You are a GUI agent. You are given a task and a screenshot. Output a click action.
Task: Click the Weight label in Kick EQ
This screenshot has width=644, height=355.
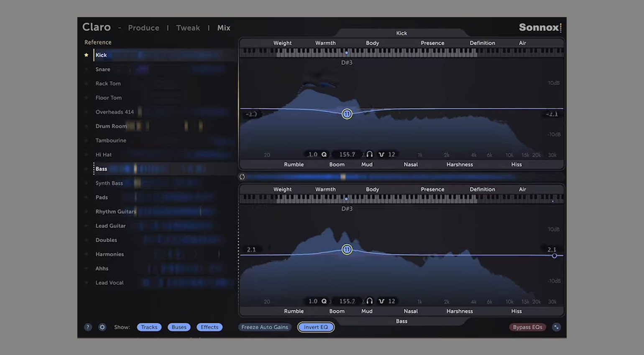(x=282, y=43)
